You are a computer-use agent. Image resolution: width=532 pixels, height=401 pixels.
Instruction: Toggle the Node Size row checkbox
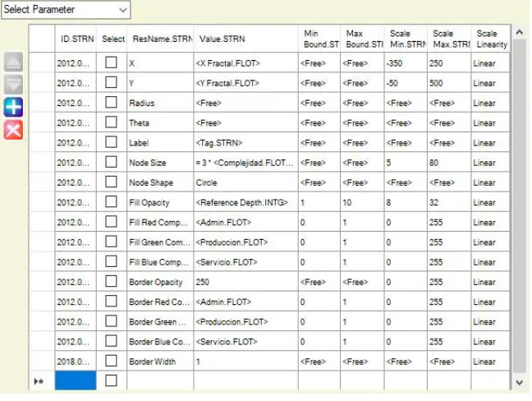click(x=111, y=162)
